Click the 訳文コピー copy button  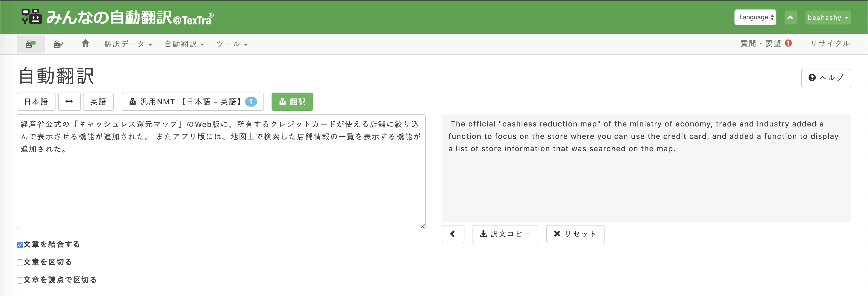click(x=505, y=234)
